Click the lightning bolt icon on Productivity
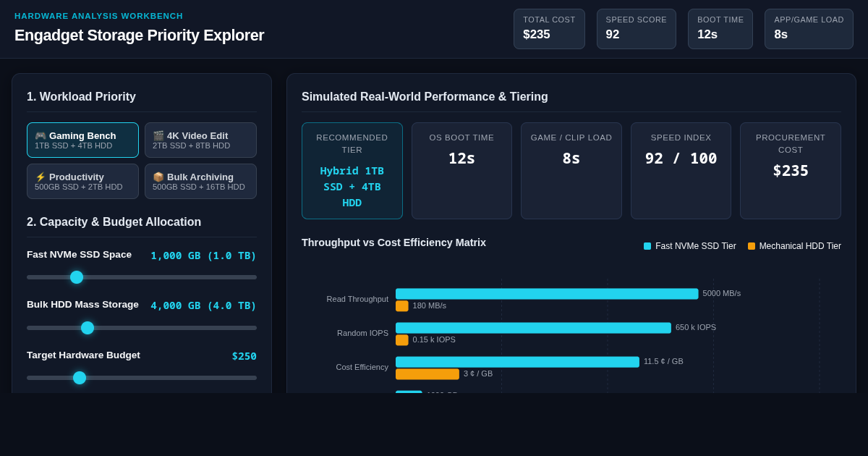Screen dimensions: 868x456 [x=41, y=177]
